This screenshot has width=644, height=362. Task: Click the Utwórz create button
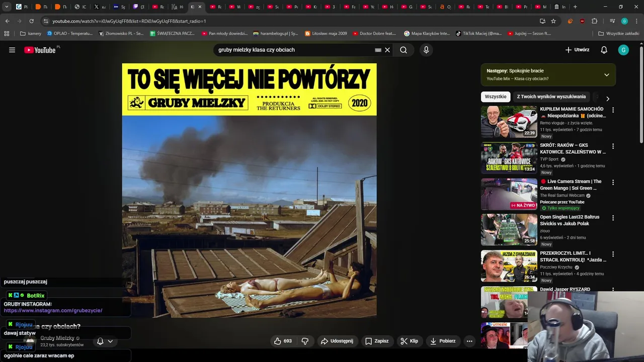(577, 50)
